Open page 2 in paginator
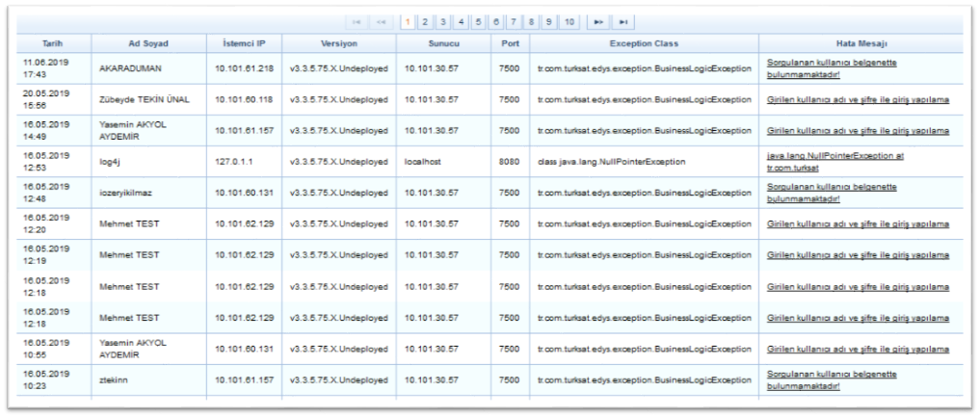Screen dimensions: 980x418 426,21
